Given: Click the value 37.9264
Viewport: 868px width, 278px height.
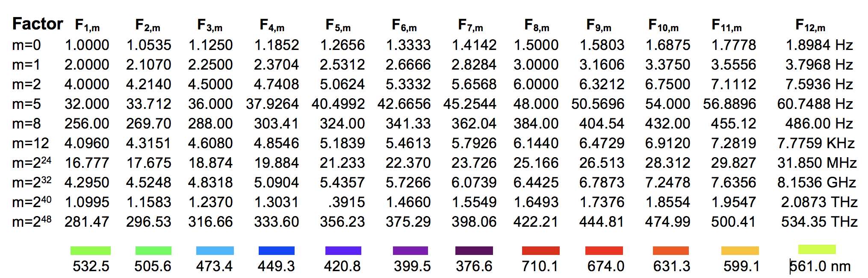Looking at the screenshot, I should click(x=272, y=104).
